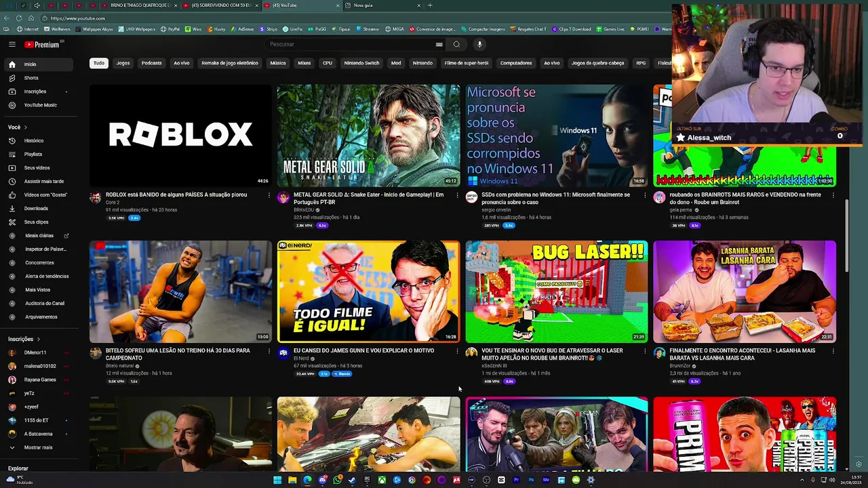Open Seus vídeos in the sidebar

tap(38, 167)
